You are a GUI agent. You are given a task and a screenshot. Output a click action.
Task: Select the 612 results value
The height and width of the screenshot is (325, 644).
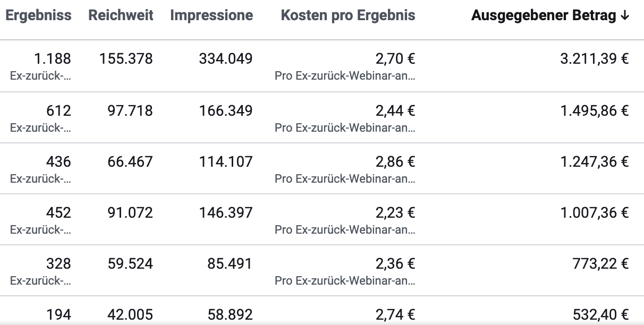pyautogui.click(x=58, y=110)
